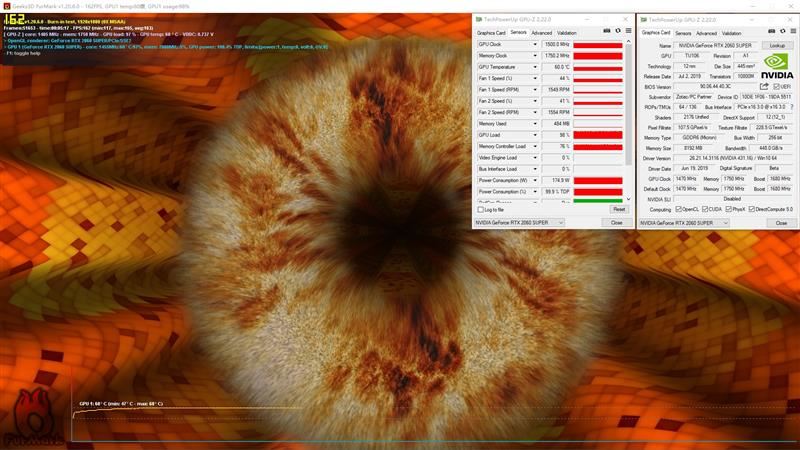The height and width of the screenshot is (450, 800).
Task: Click the NVIDIA logo
Action: tap(777, 66)
